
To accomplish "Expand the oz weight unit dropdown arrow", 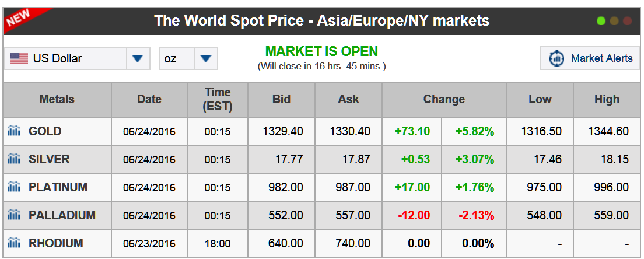I will [206, 59].
